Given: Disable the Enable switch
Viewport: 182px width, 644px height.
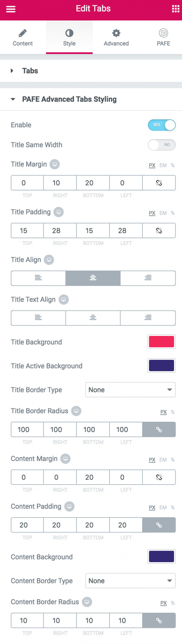Looking at the screenshot, I should pos(162,125).
